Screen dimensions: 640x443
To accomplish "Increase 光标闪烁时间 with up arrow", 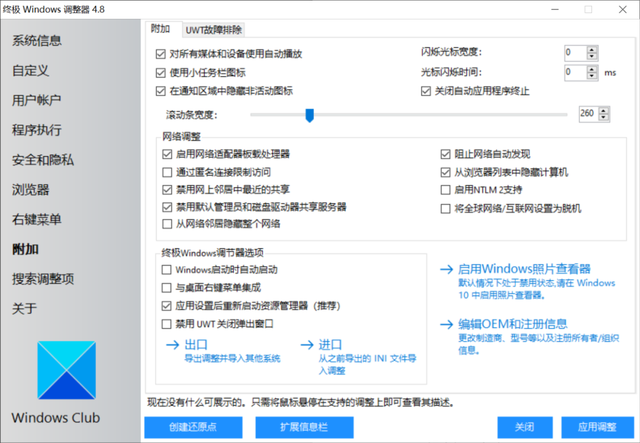I will point(592,69).
